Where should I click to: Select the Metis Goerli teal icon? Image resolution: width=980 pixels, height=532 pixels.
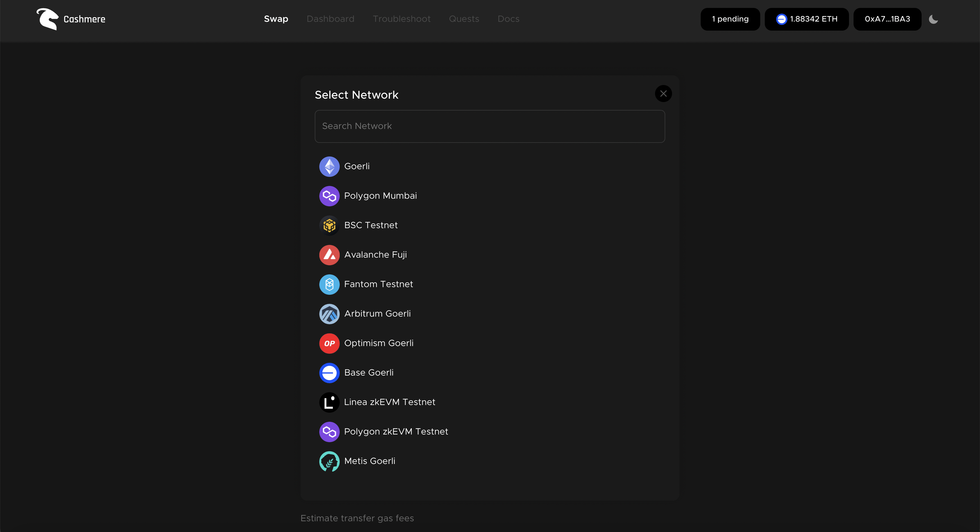point(329,461)
